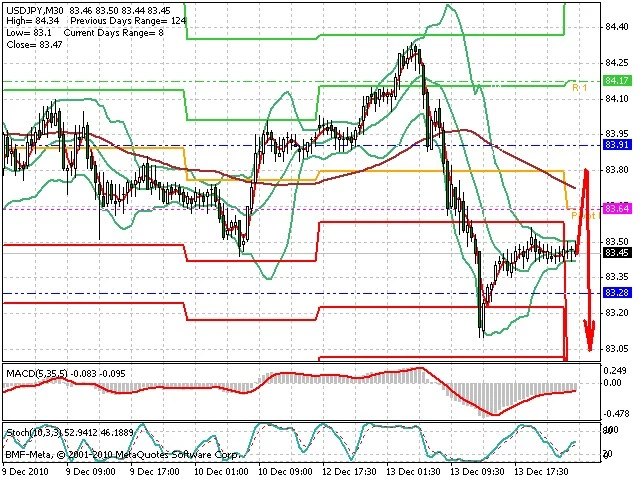
Task: Click the 83.35 price axis label
Action: 616,277
